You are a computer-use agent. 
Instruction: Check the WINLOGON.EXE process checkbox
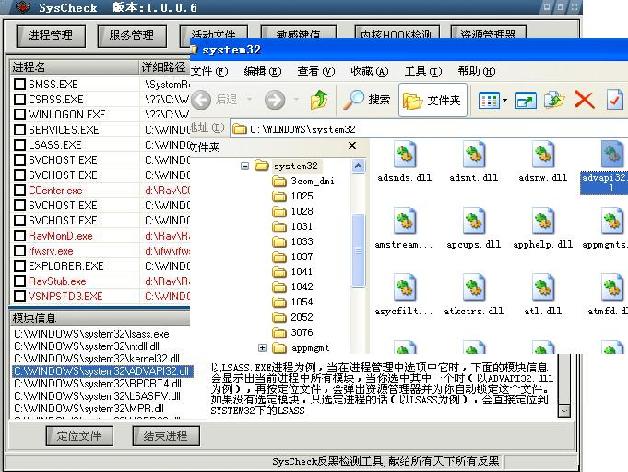pos(20,115)
